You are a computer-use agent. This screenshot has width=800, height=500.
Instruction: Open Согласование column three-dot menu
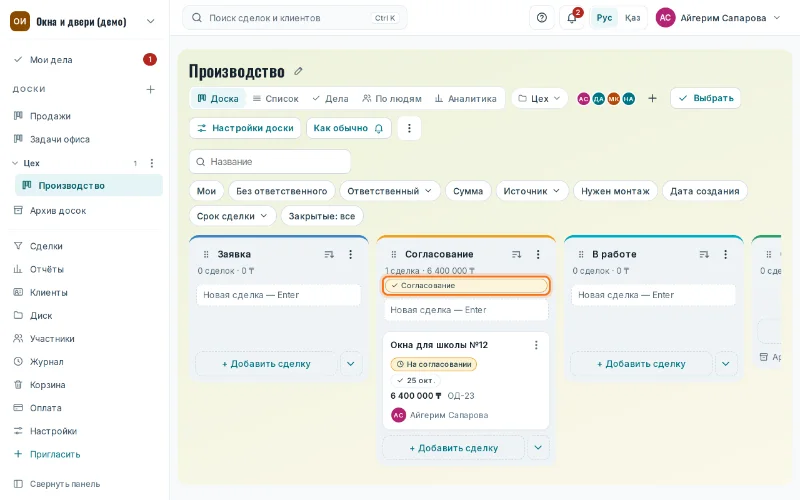pos(538,254)
